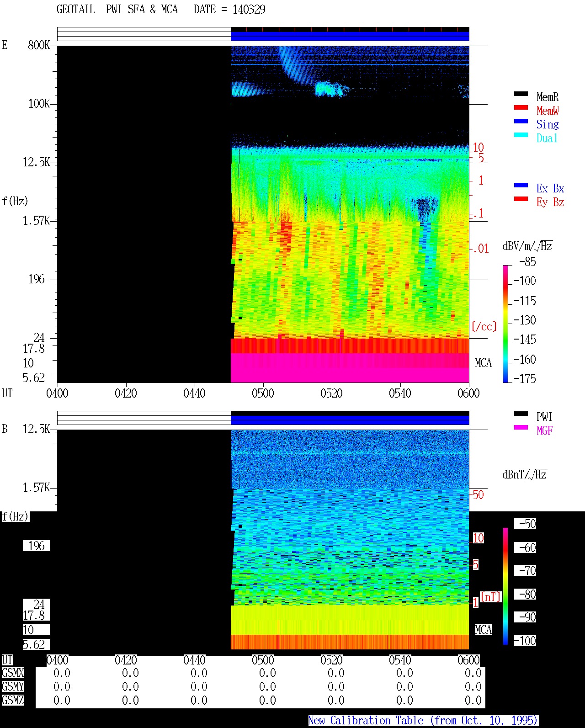The image size is (585, 728).
Task: Click the GSMZ row label
Action: 13,700
